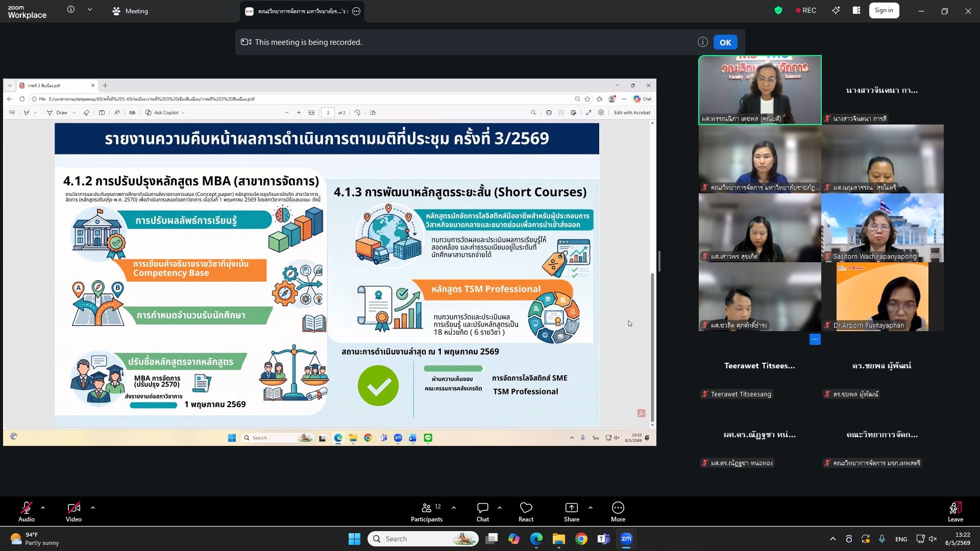The image size is (980, 551).
Task: Open the Participants panel
Action: pyautogui.click(x=427, y=512)
